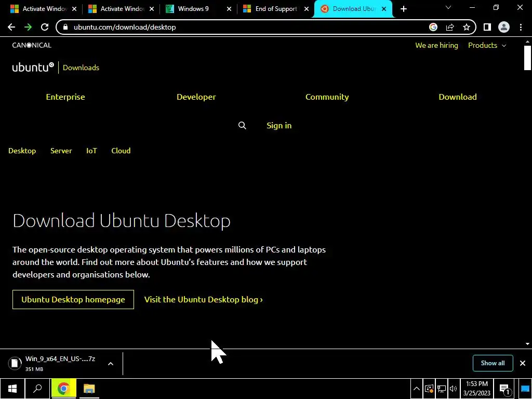Open the Enterprise menu
Viewport: 532px width, 399px height.
(65, 97)
